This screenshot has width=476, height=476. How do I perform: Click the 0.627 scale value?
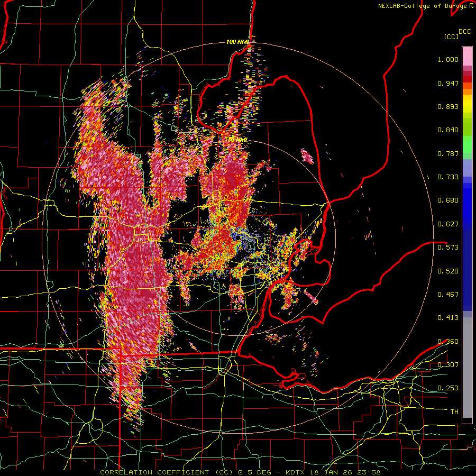(448, 224)
